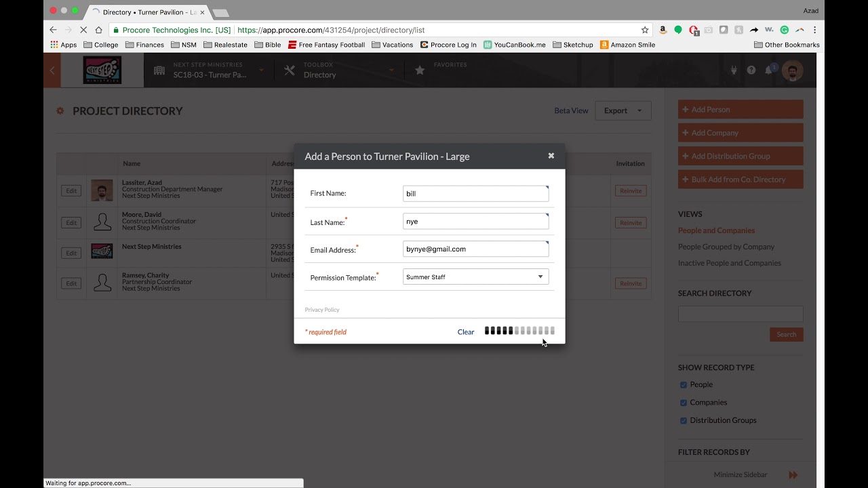Open the notifications bell
This screenshot has height=488, width=868.
point(769,70)
